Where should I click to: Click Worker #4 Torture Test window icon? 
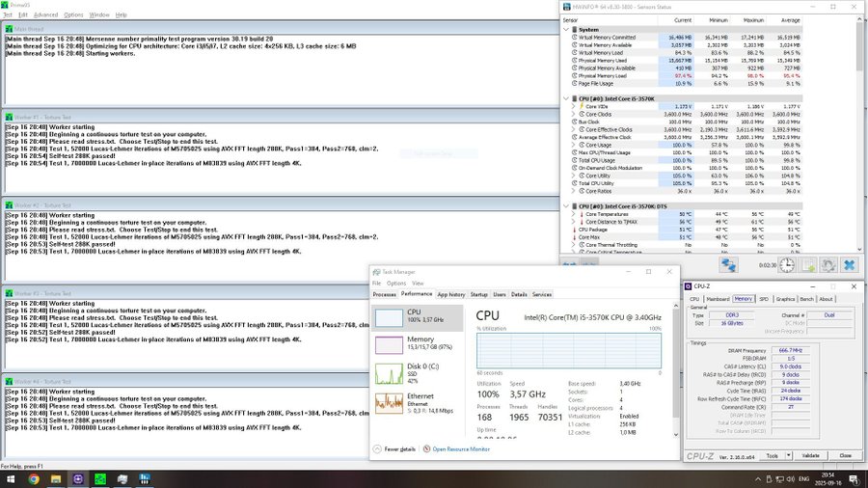point(9,381)
